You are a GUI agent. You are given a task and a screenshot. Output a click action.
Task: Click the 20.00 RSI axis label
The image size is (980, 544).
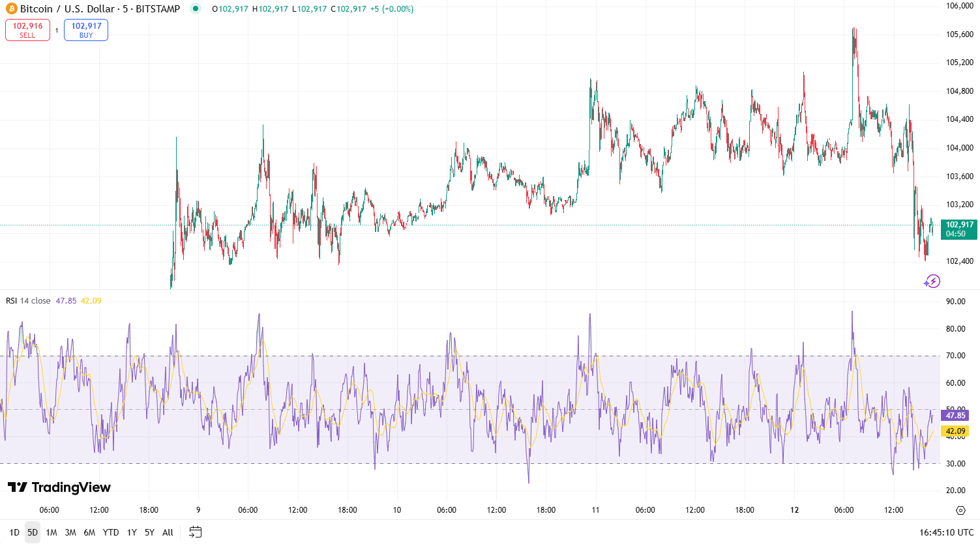(956, 491)
